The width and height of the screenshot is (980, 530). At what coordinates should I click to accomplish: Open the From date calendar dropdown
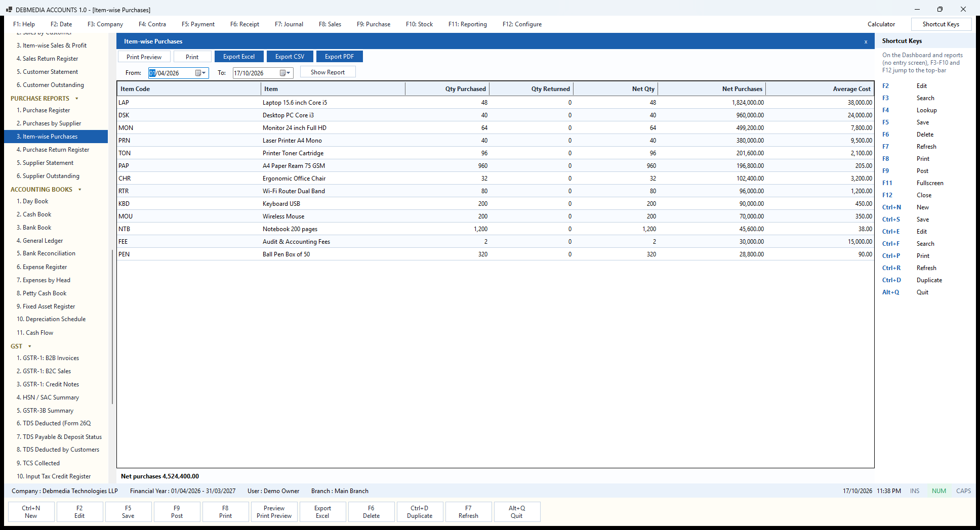point(201,73)
